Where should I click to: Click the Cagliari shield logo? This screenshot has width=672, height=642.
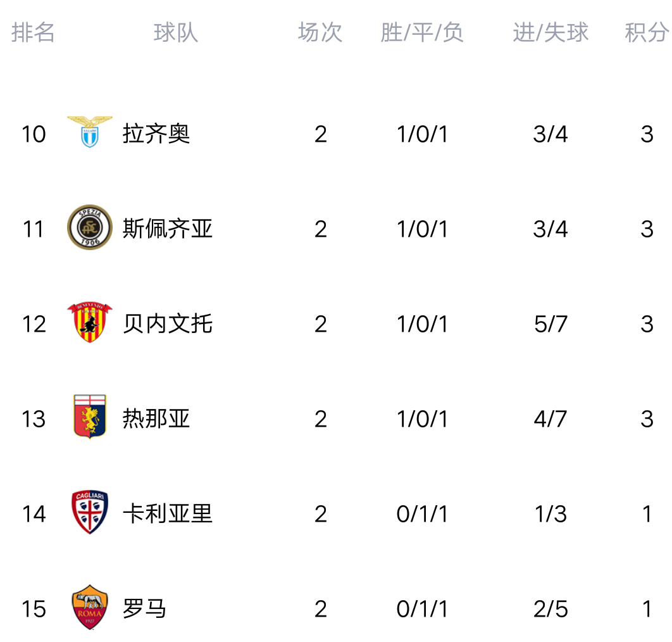tap(90, 512)
